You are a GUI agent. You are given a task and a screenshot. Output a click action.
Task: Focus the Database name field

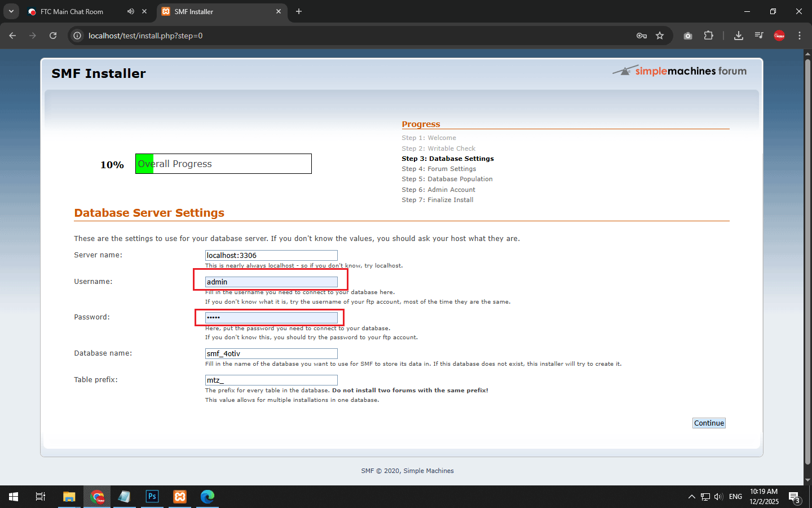point(271,354)
